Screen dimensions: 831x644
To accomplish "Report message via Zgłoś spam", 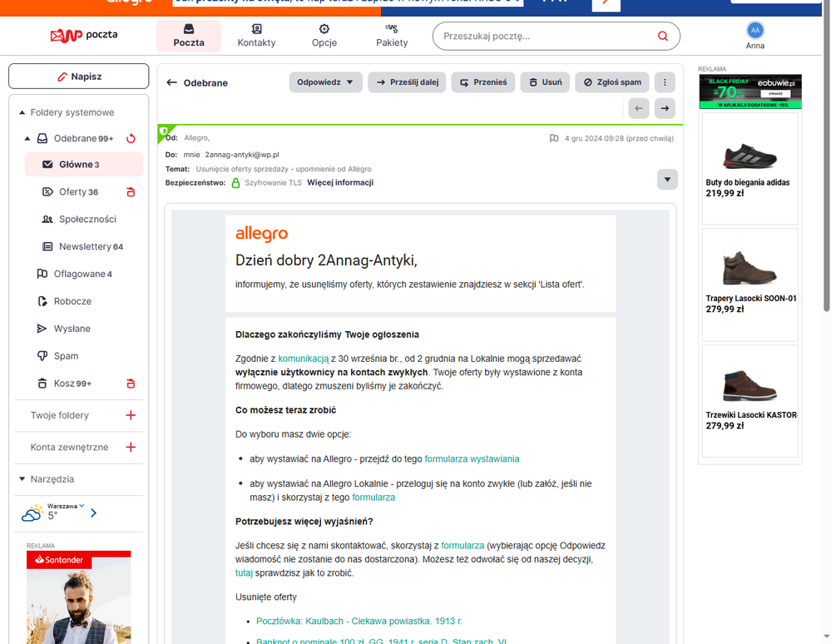I will [612, 82].
